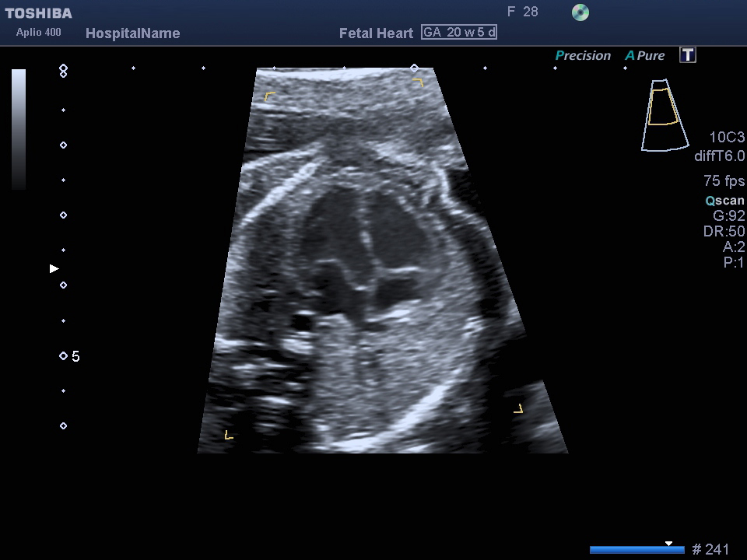
Task: Click the diffT6.0 frequency value
Action: 719,156
